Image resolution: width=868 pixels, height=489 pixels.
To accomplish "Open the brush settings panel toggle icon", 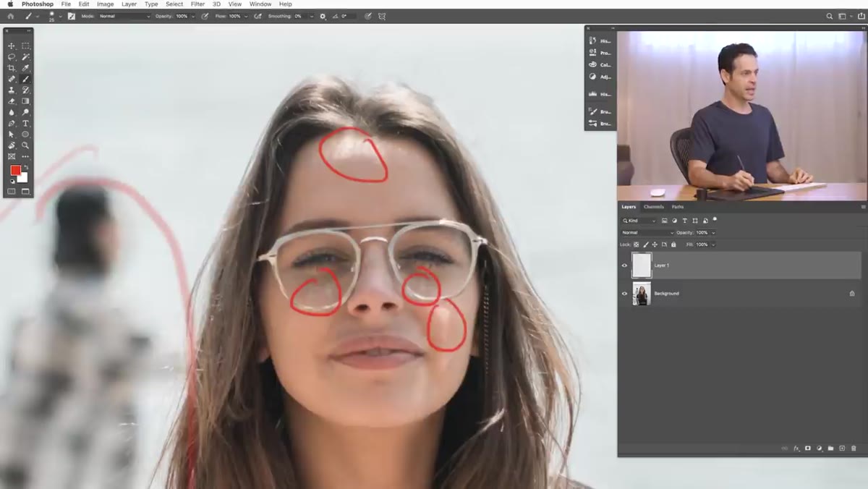I will click(70, 16).
